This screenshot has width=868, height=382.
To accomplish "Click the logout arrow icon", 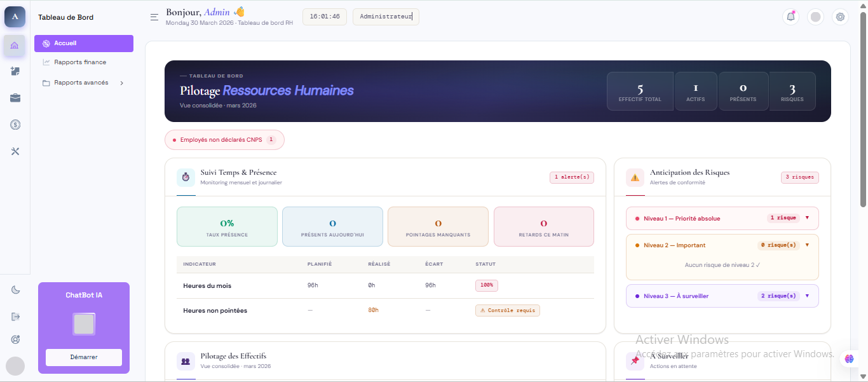I will pyautogui.click(x=15, y=317).
